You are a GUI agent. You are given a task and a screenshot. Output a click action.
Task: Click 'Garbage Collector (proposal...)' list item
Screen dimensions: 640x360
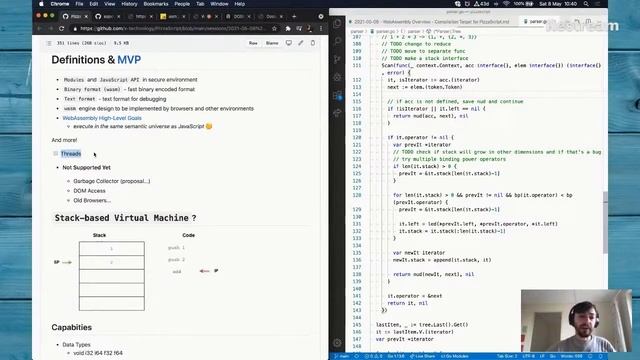click(112, 181)
